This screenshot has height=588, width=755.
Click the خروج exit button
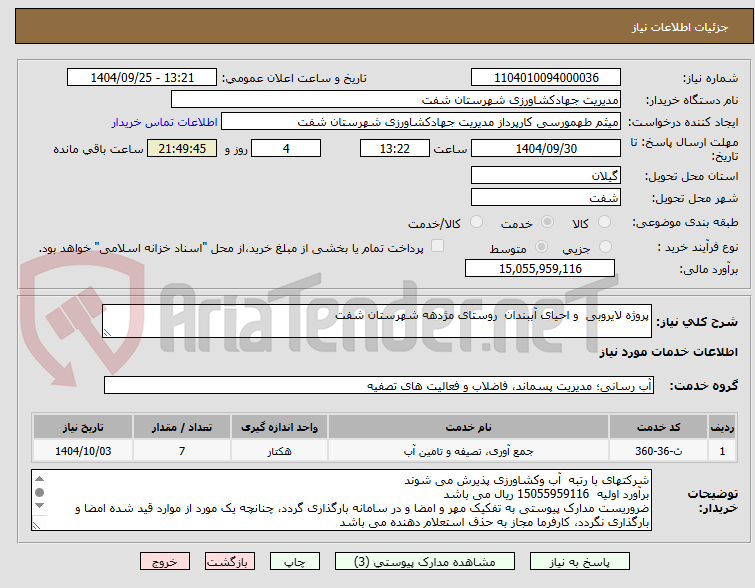165,562
